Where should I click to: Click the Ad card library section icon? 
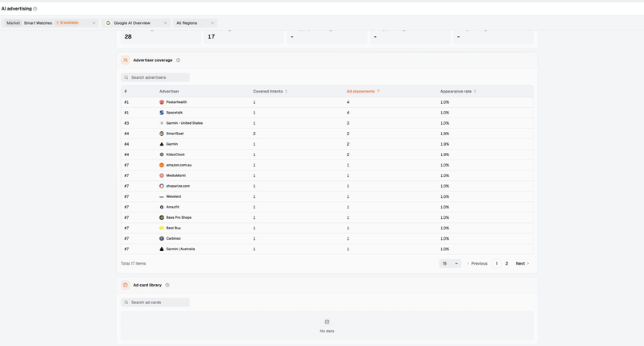coord(126,285)
